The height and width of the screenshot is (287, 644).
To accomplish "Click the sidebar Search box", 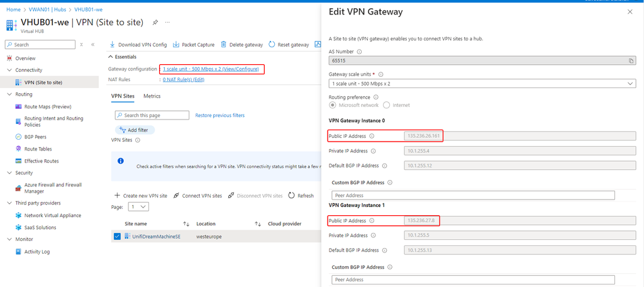I will (x=40, y=45).
